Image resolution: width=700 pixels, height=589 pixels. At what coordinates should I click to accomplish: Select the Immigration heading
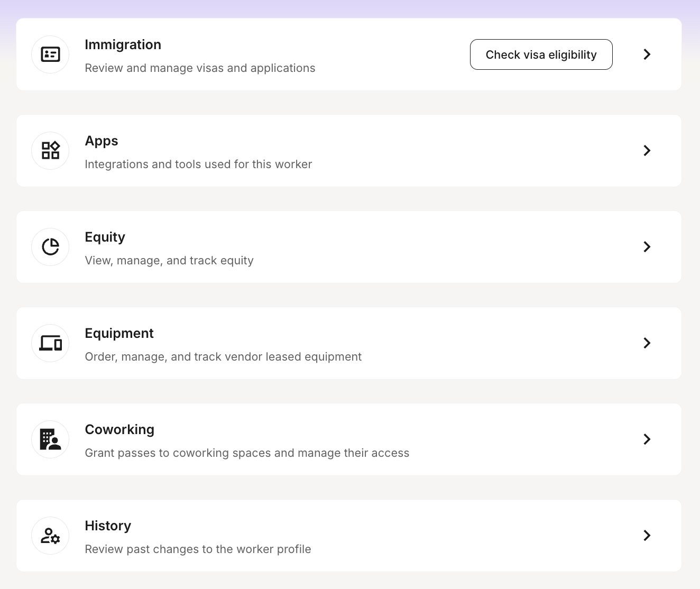[123, 45]
